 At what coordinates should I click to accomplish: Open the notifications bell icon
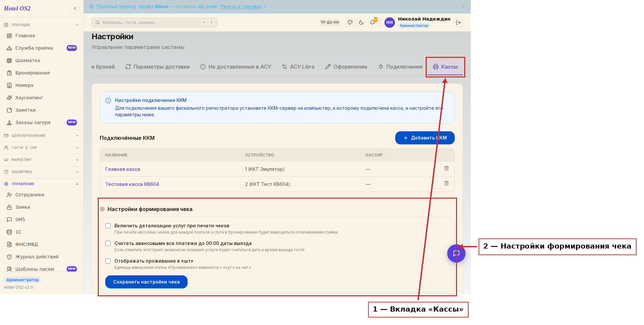point(372,23)
